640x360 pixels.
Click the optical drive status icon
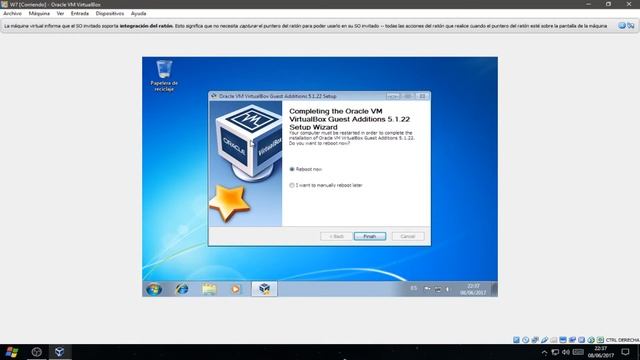tap(526, 340)
